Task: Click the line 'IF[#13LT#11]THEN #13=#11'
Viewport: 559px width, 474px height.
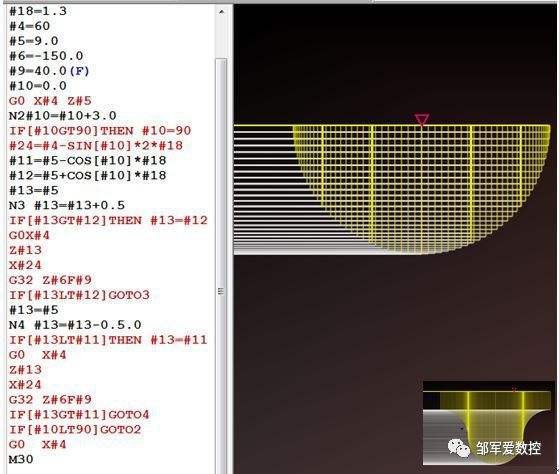Action: pos(108,340)
